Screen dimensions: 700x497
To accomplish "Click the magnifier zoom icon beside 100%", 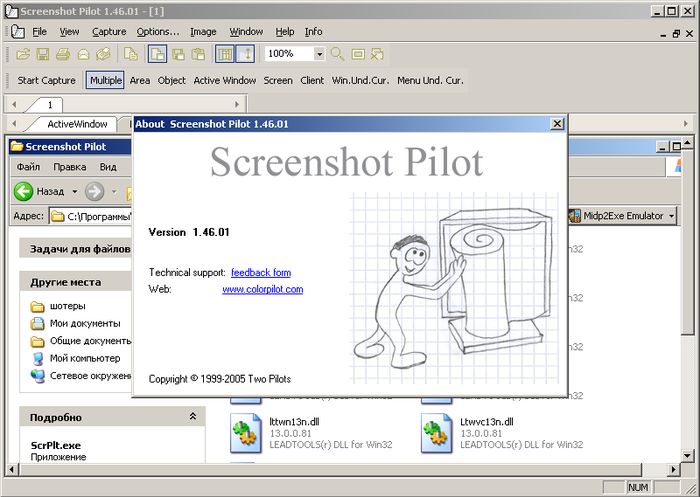I will pos(337,54).
